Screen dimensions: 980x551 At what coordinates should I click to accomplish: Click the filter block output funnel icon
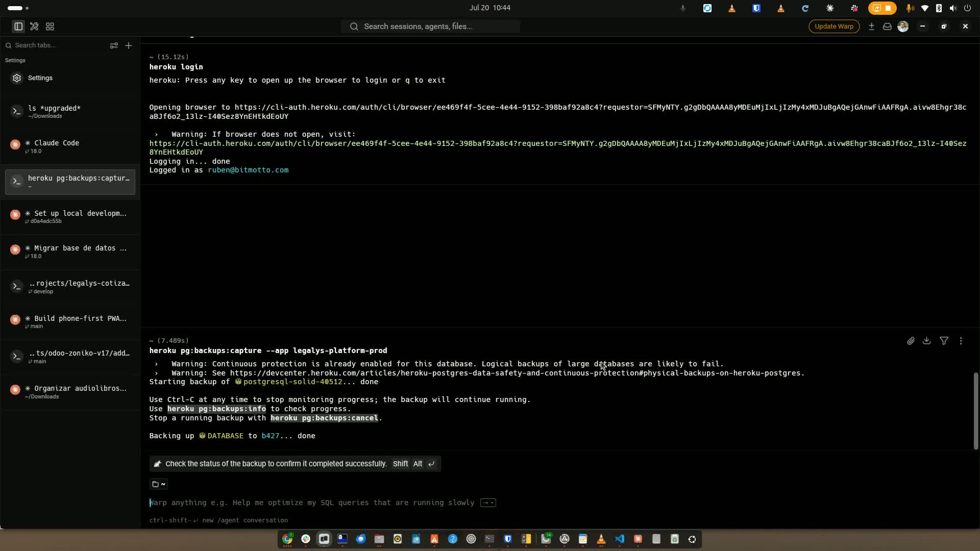(x=944, y=341)
